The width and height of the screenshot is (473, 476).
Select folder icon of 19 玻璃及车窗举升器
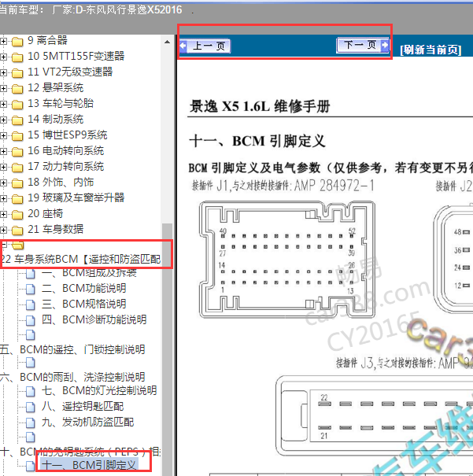point(17,199)
